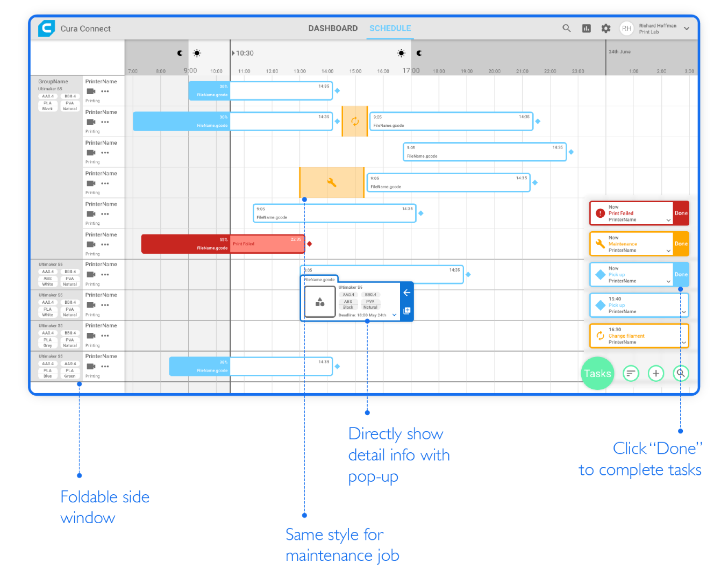Open more options in PLA Blue printer row
Image resolution: width=728 pixels, height=584 pixels.
coord(105,367)
